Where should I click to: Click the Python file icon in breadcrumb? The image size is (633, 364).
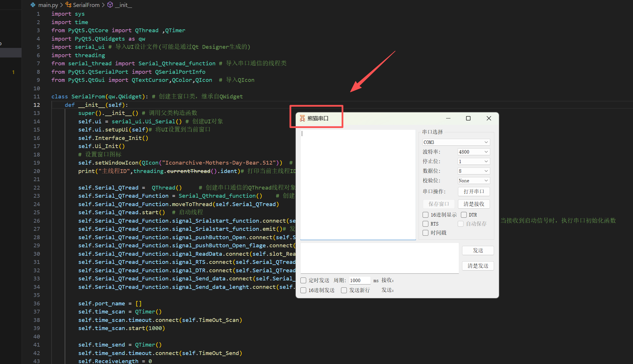tap(33, 5)
